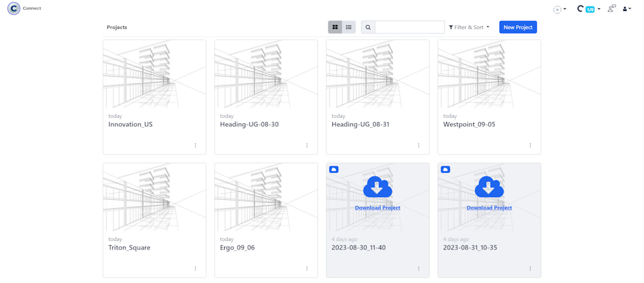Open the support chat icon
This screenshot has width=644, height=283.
point(611,8)
